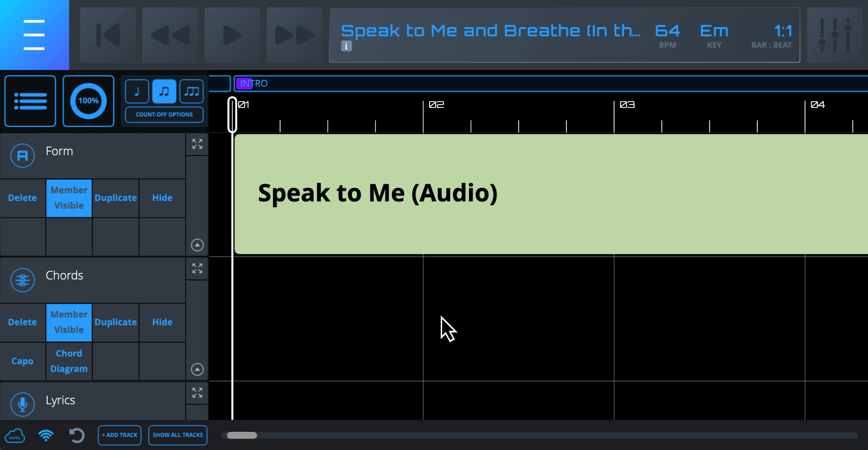This screenshot has height=450, width=868.
Task: Click the skip to start button
Action: (108, 35)
